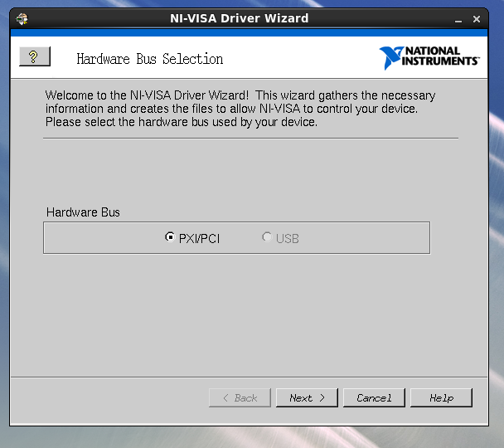
Task: Click the disabled Back button
Action: click(240, 398)
